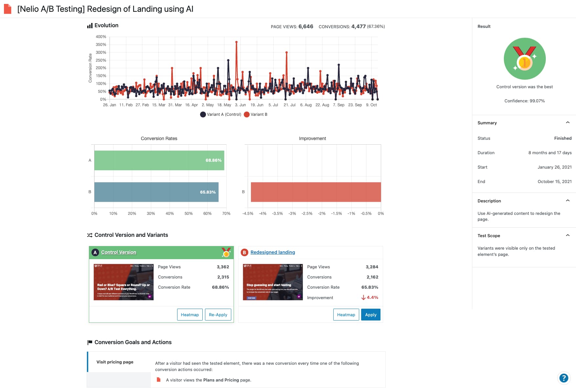Collapse the Test Scope panel
This screenshot has width=576, height=392.
[x=567, y=236]
